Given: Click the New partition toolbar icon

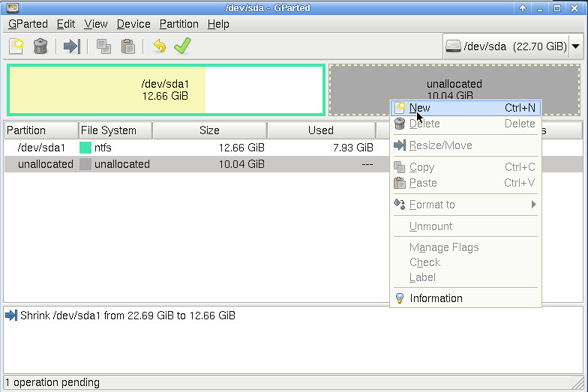Looking at the screenshot, I should [x=16, y=46].
